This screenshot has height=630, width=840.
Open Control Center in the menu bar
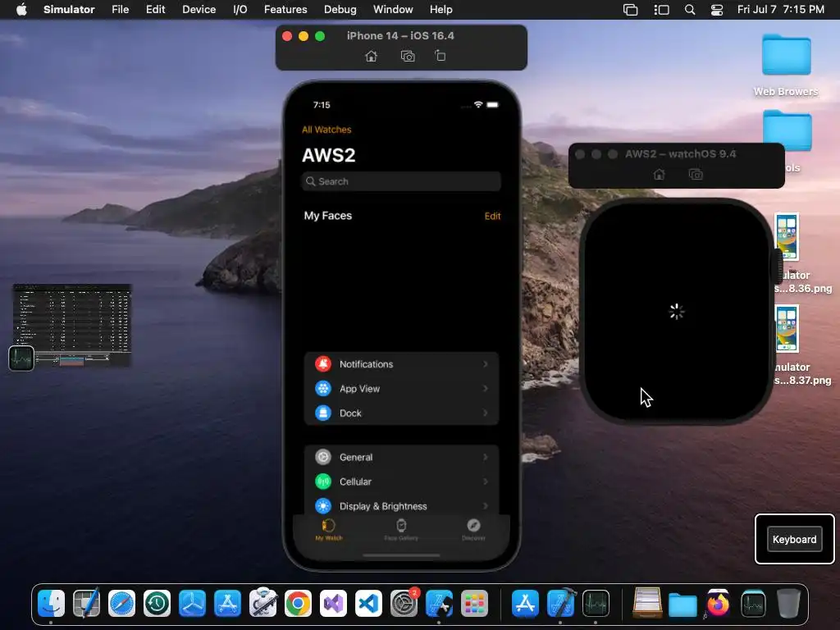point(717,10)
